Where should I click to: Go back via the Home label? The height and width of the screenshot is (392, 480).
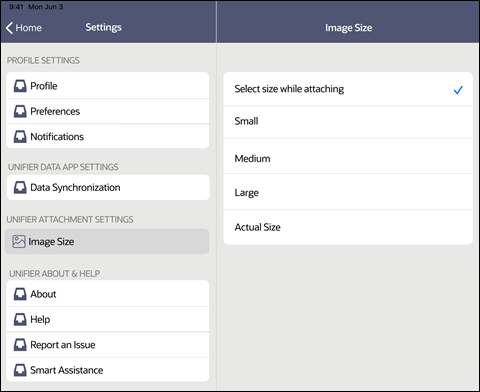click(x=29, y=28)
